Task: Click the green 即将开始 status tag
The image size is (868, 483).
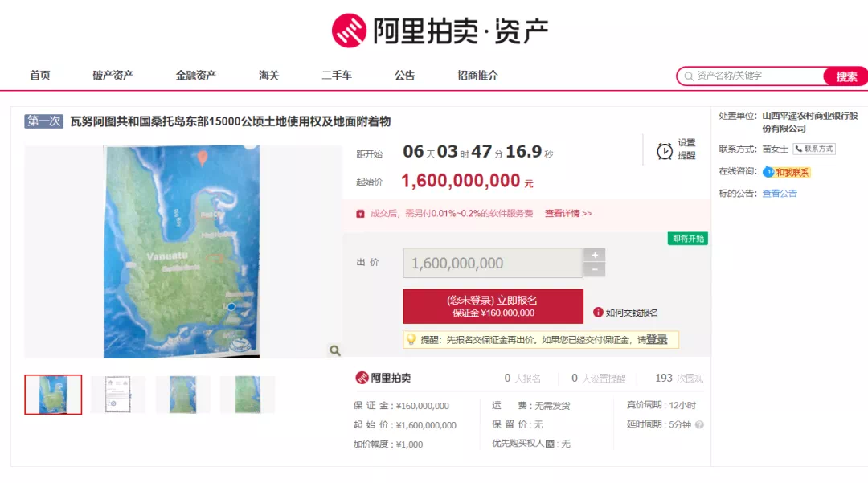Action: click(x=687, y=239)
